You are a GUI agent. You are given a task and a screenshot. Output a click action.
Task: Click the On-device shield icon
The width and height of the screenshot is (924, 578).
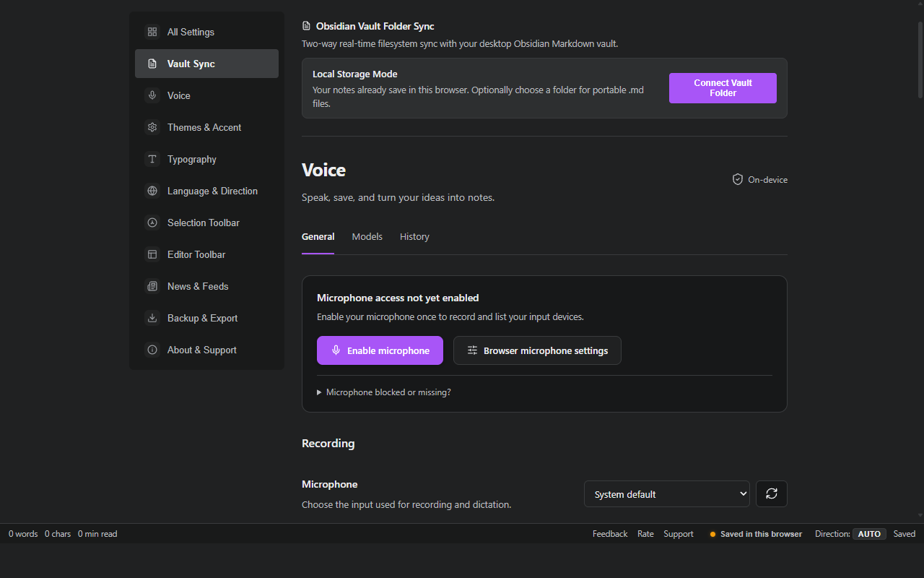738,179
